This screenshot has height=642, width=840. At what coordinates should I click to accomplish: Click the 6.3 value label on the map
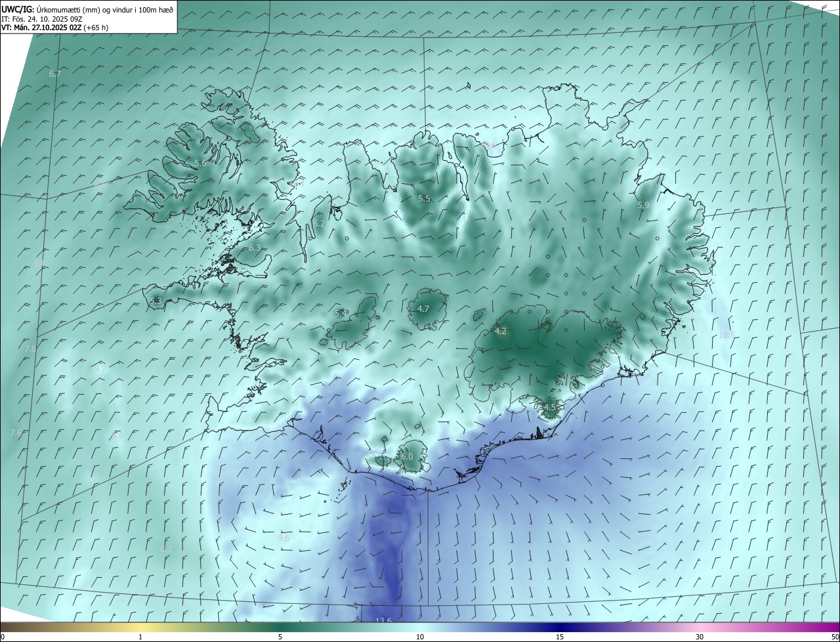(x=255, y=247)
